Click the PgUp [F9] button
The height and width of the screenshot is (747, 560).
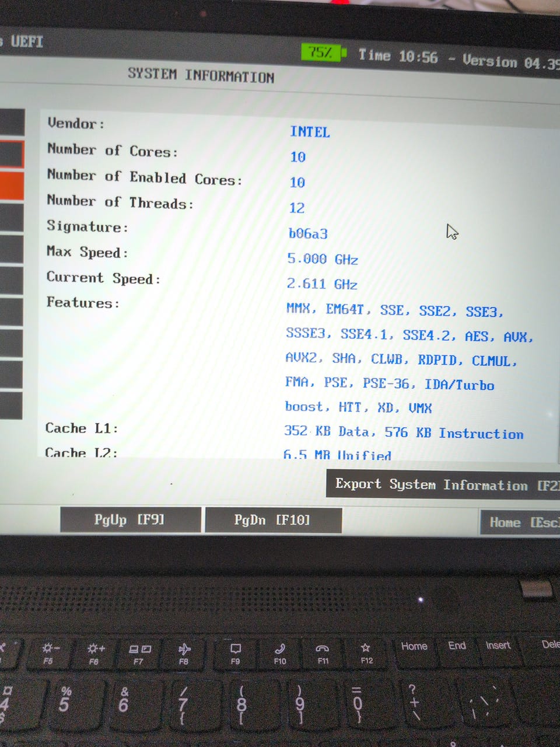(131, 519)
